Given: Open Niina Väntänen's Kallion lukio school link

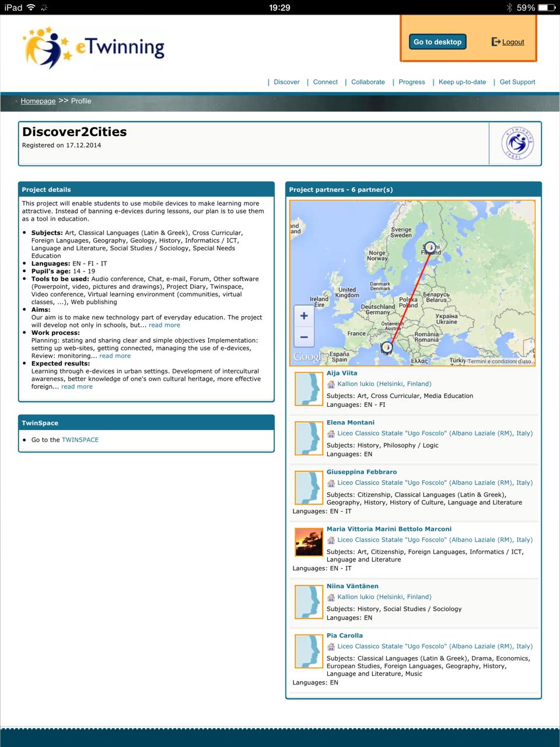Looking at the screenshot, I should (384, 597).
